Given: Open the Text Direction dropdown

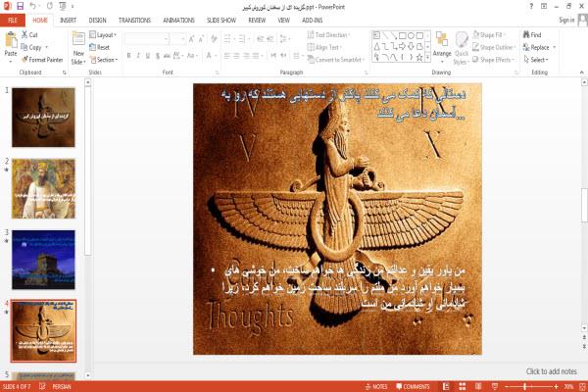Looking at the screenshot, I should pyautogui.click(x=328, y=35).
